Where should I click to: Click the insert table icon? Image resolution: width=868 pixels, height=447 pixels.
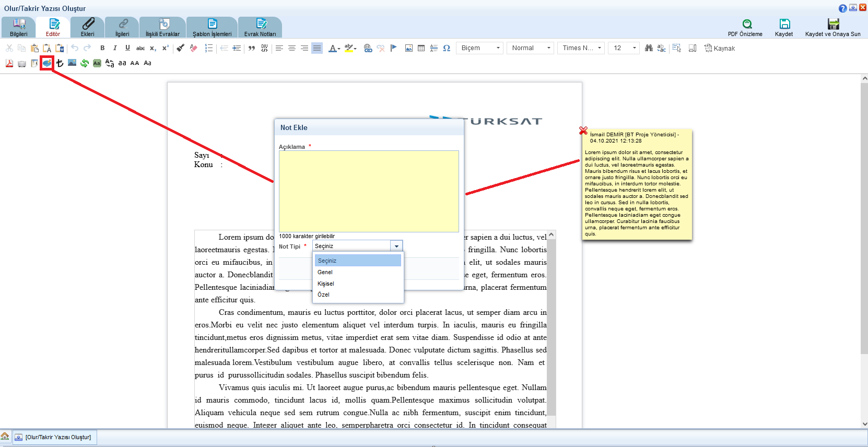tap(421, 48)
